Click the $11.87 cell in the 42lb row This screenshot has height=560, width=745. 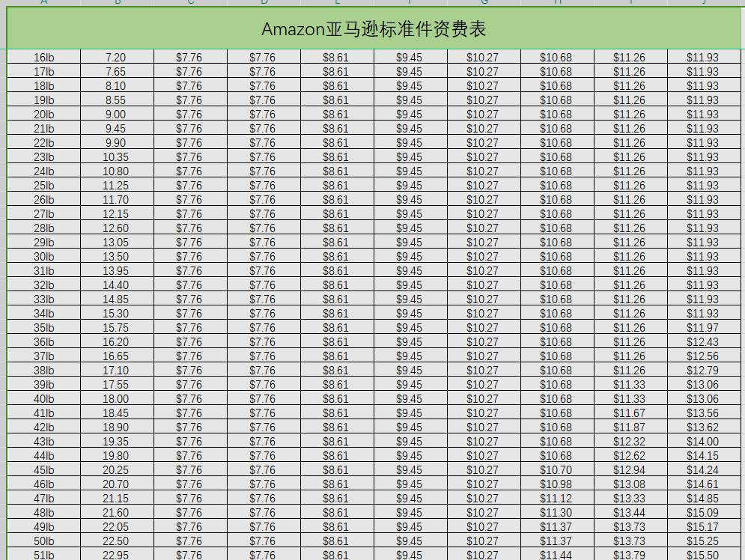pos(630,428)
